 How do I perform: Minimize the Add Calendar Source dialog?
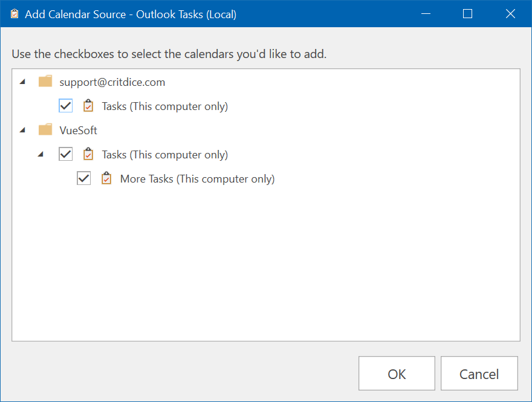pyautogui.click(x=426, y=14)
